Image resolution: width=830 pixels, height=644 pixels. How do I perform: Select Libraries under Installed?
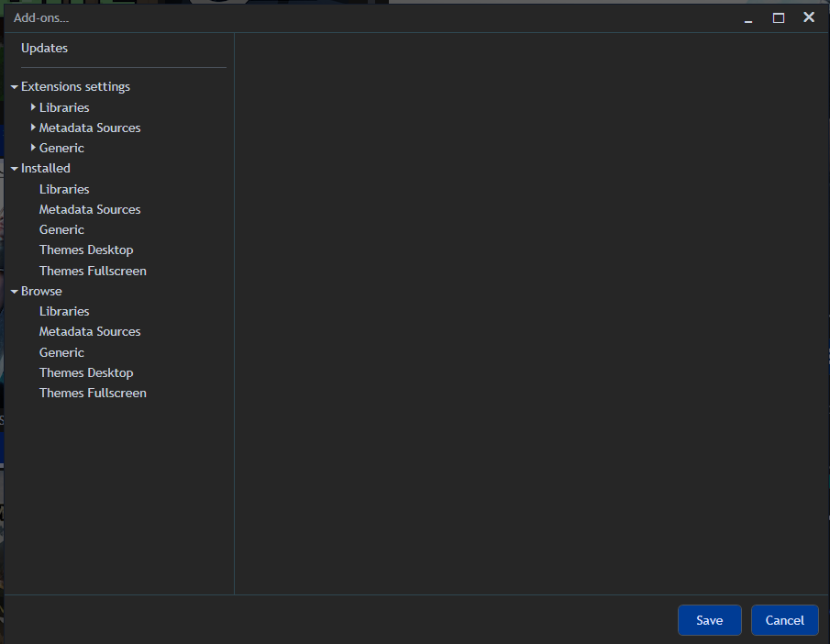64,189
